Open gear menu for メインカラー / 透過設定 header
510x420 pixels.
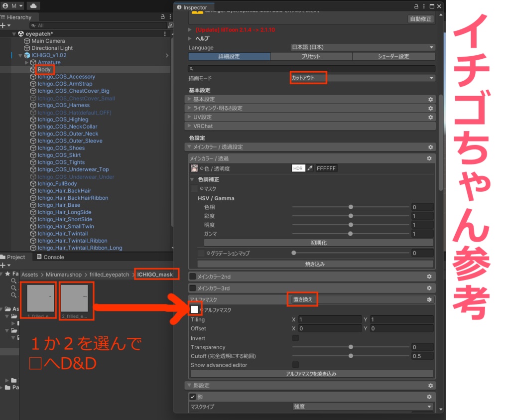431,147
